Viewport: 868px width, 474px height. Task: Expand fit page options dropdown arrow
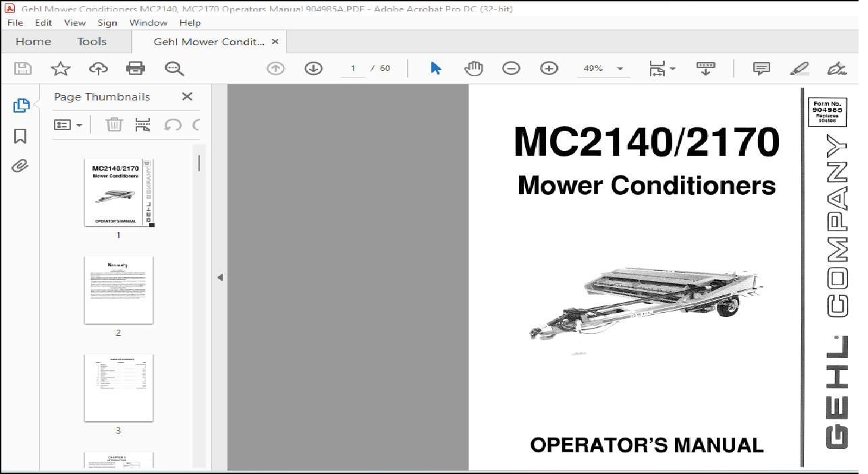point(672,69)
